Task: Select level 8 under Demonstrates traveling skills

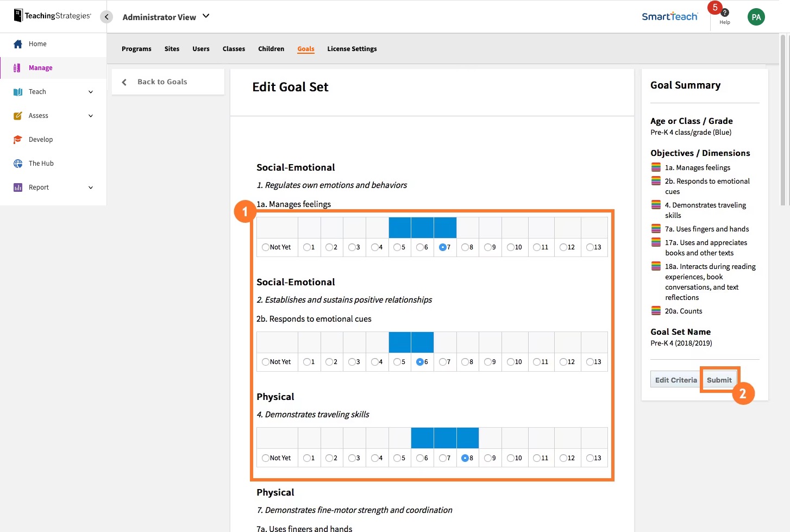Action: pos(465,458)
